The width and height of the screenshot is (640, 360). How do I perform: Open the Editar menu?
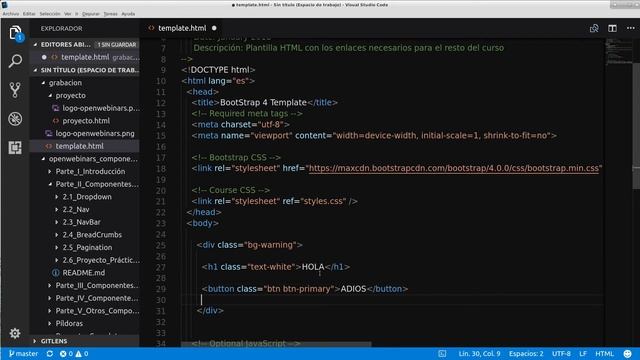[29, 13]
